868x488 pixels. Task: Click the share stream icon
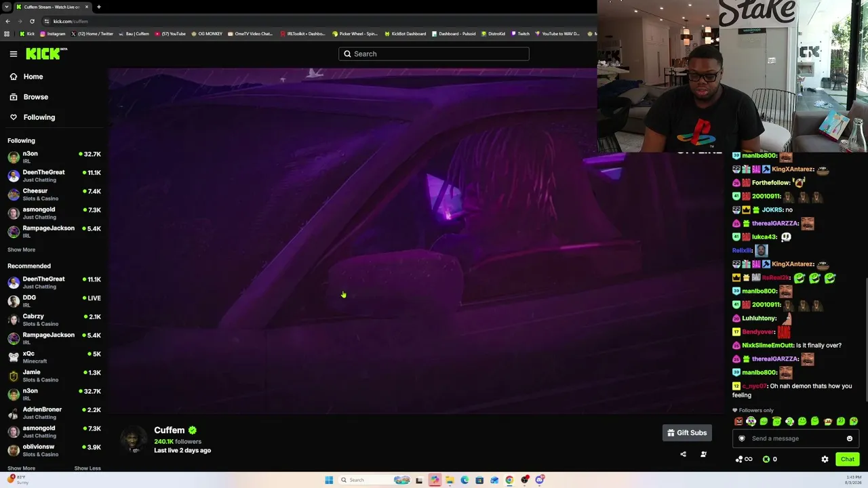tap(683, 454)
